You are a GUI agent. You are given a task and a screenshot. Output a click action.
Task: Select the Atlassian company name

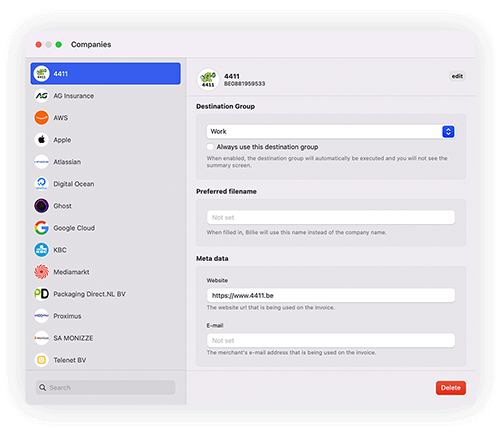click(x=67, y=162)
